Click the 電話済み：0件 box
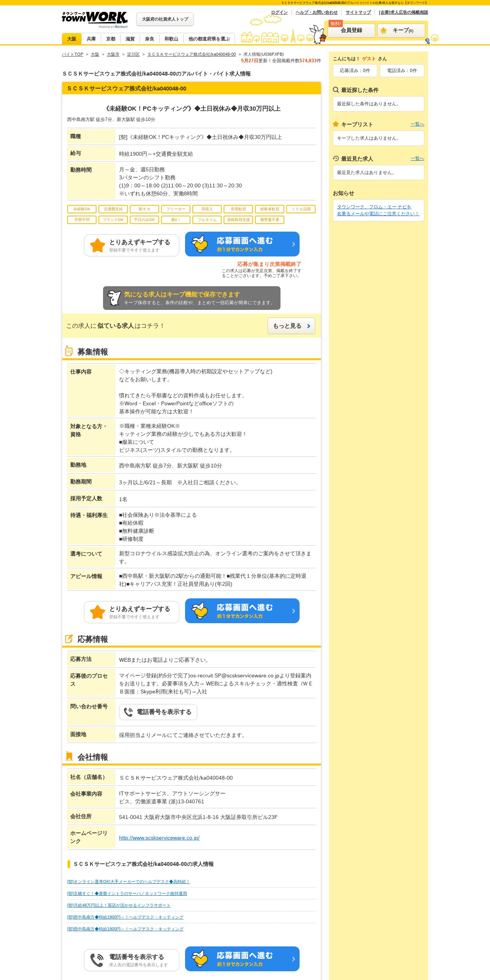 click(402, 71)
